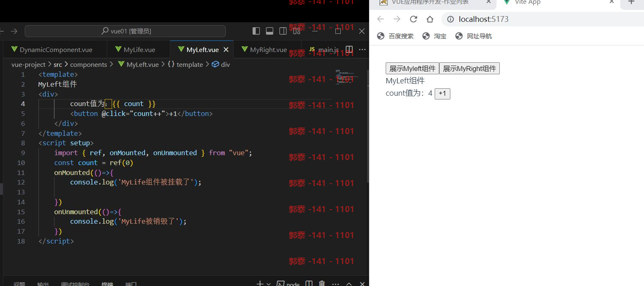Image resolution: width=644 pixels, height=286 pixels.
Task: Switch to DynamicComponent.vue tab
Action: point(55,50)
